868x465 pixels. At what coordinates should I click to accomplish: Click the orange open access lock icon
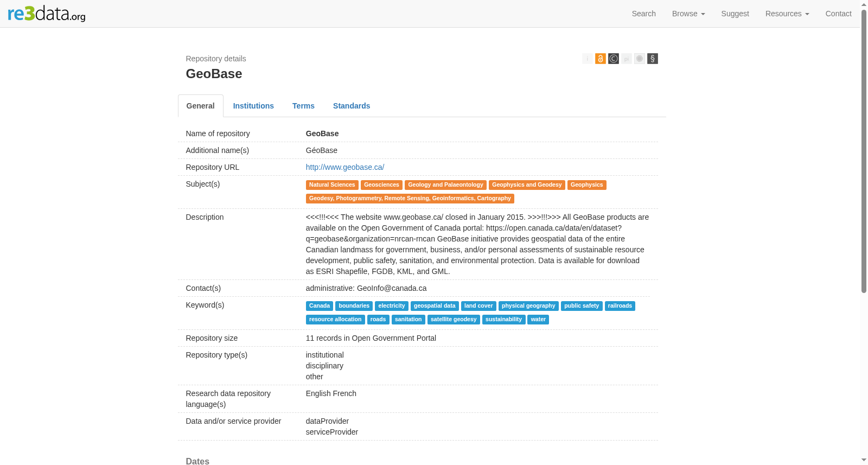(x=601, y=59)
